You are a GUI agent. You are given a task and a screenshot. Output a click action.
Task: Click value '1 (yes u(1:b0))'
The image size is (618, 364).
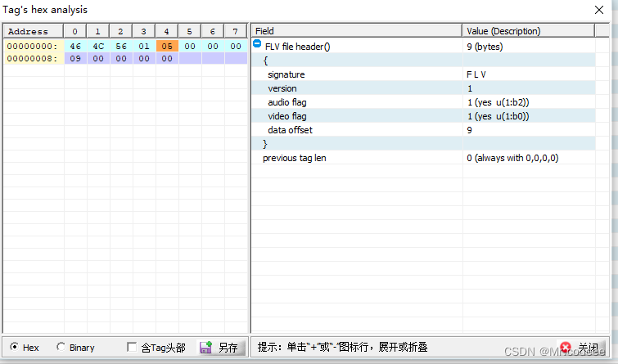(x=498, y=116)
